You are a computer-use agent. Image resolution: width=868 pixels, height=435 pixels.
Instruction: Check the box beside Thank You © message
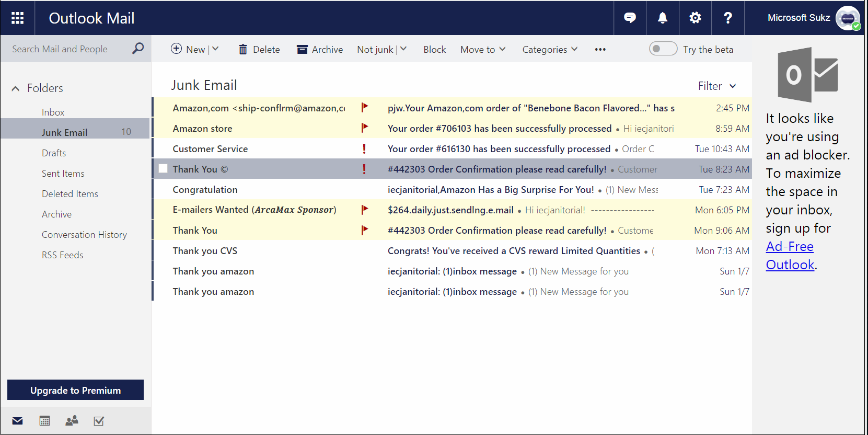click(x=163, y=168)
